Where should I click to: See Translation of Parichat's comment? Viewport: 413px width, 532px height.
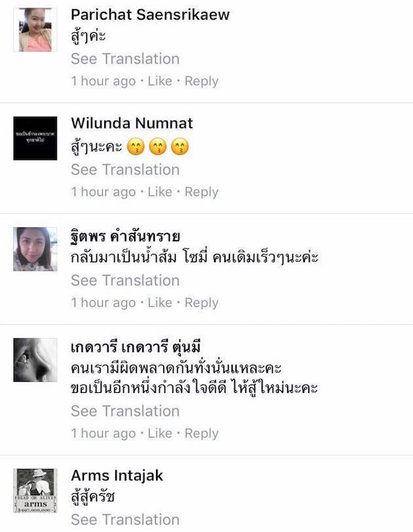coord(125,58)
